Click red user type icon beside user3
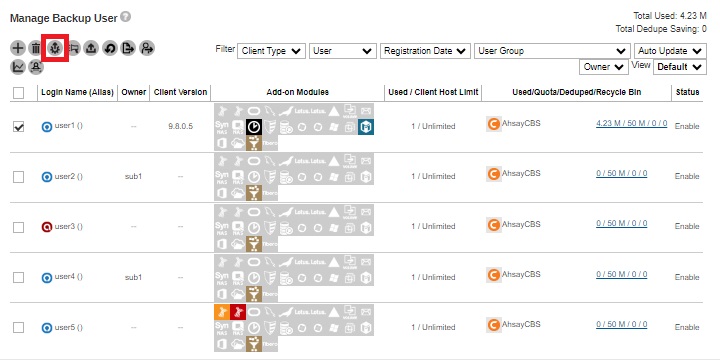The height and width of the screenshot is (360, 720). click(47, 227)
